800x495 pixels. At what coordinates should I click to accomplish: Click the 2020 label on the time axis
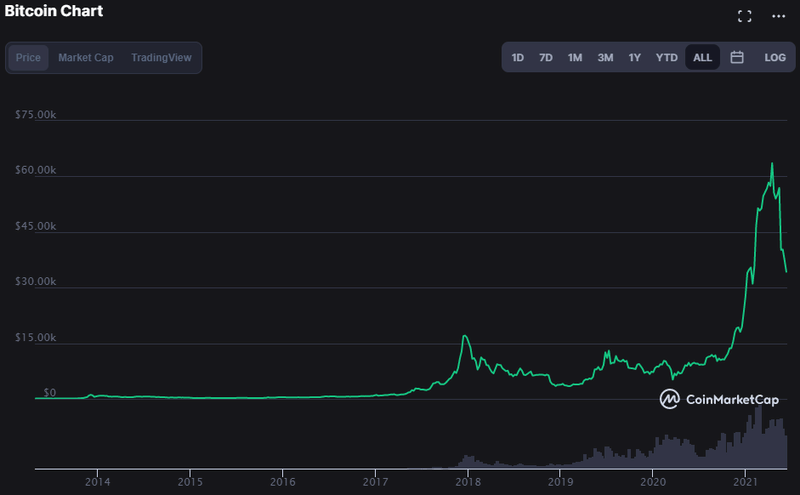[x=653, y=482]
